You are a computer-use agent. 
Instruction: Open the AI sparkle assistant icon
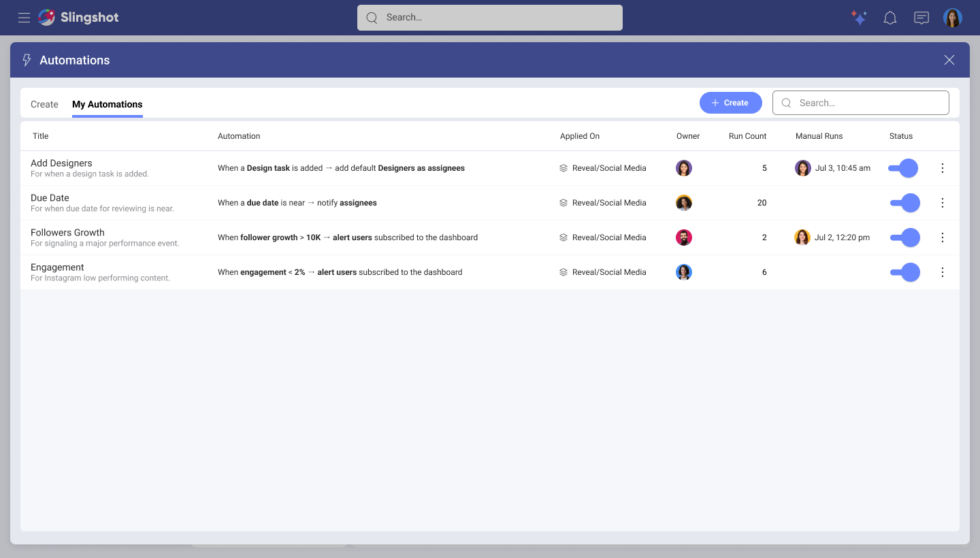[x=859, y=18]
